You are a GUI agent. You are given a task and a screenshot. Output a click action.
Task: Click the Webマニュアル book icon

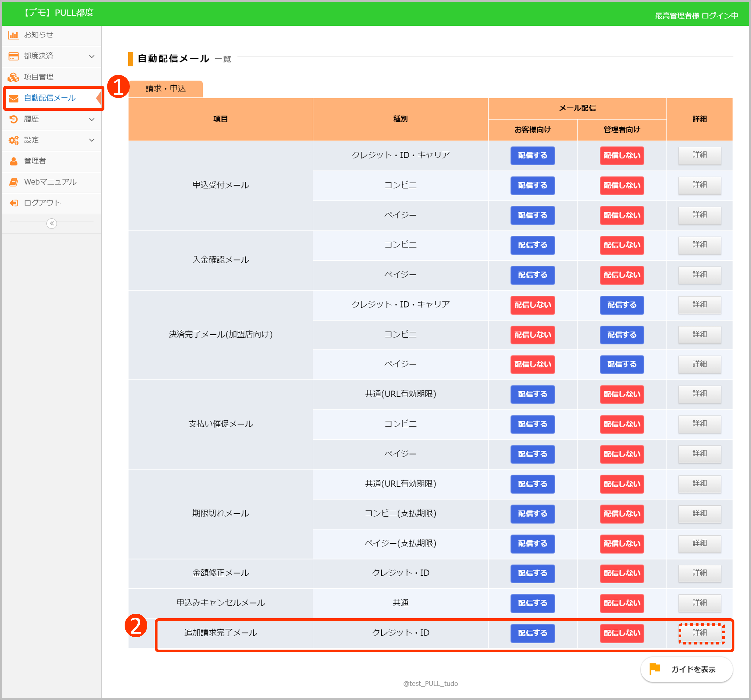pos(14,182)
